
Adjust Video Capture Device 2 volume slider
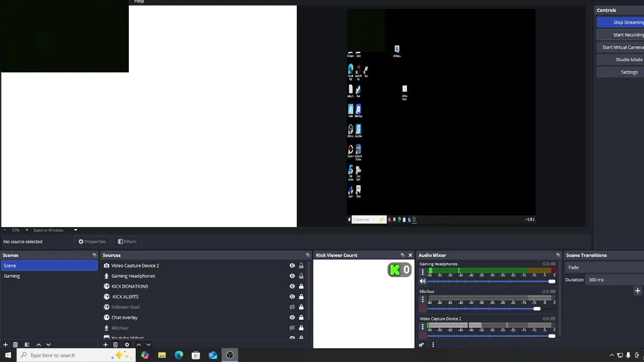click(491, 336)
